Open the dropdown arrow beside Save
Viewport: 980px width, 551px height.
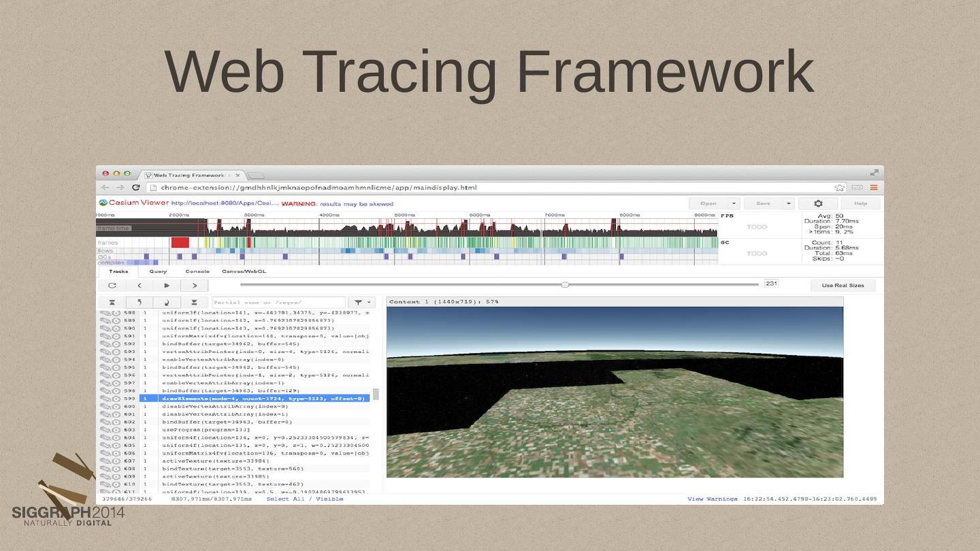789,203
